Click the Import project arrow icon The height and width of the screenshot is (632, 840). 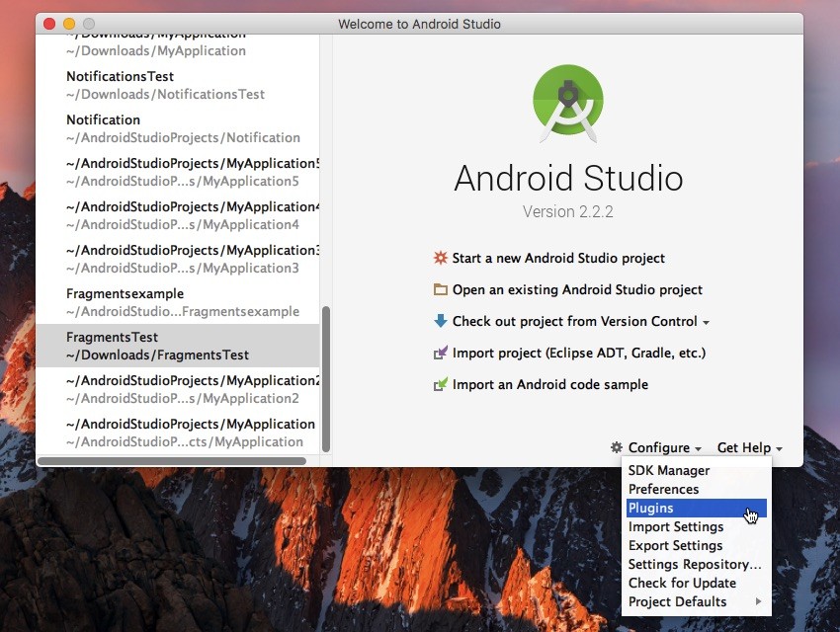[440, 353]
